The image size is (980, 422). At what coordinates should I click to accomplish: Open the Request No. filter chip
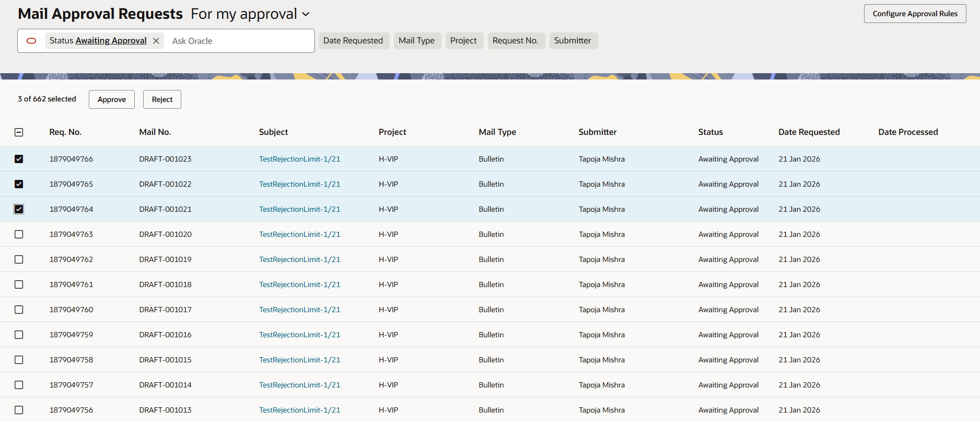click(515, 41)
